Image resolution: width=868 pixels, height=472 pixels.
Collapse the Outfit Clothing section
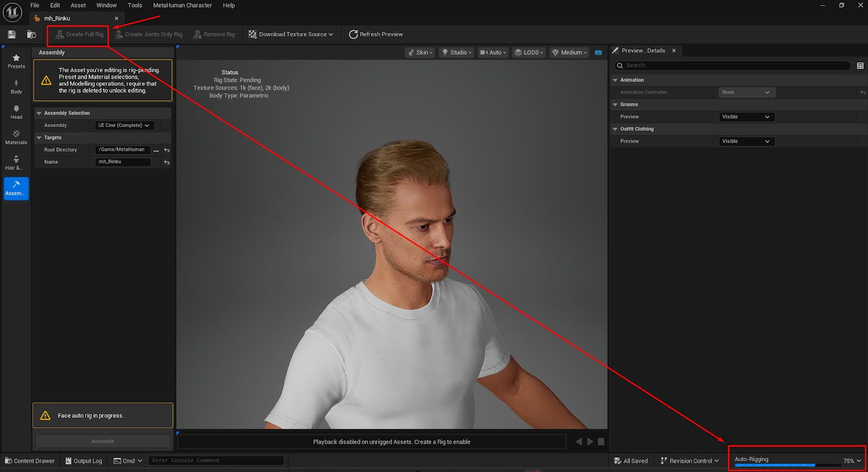point(615,129)
